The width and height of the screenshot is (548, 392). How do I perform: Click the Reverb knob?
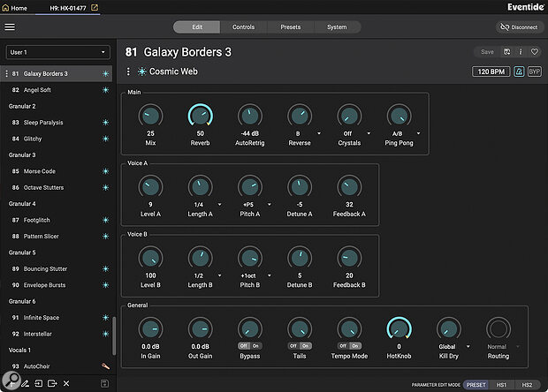201,116
